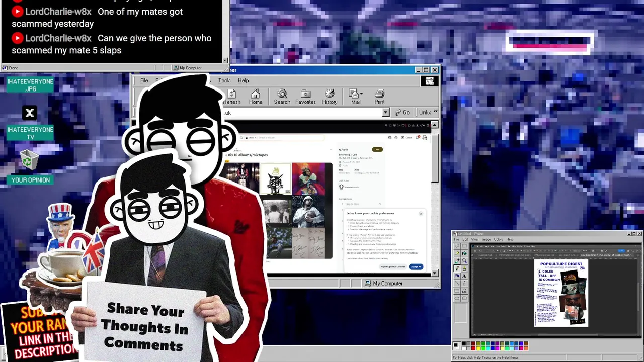
Task: Open the Help menu in Internet Explorer
Action: pyautogui.click(x=243, y=80)
